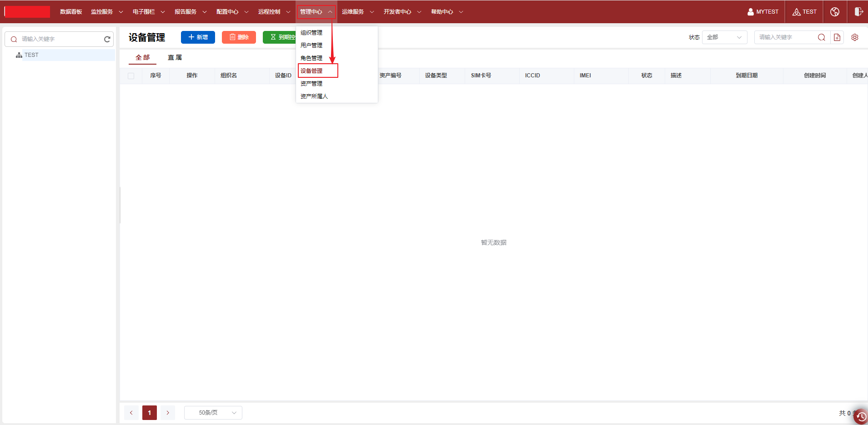Image resolution: width=868 pixels, height=425 pixels.
Task: Choose 资产管理 in the management menu
Action: (311, 84)
